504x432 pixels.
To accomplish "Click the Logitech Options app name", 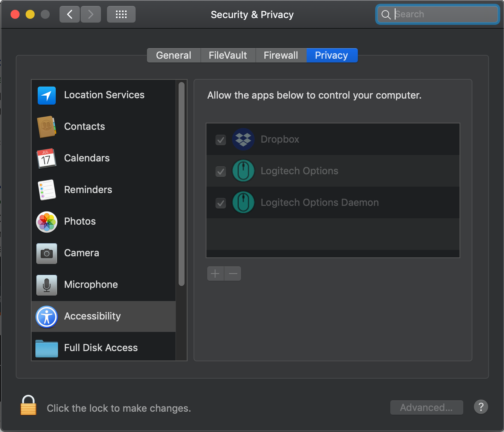I will (x=299, y=171).
